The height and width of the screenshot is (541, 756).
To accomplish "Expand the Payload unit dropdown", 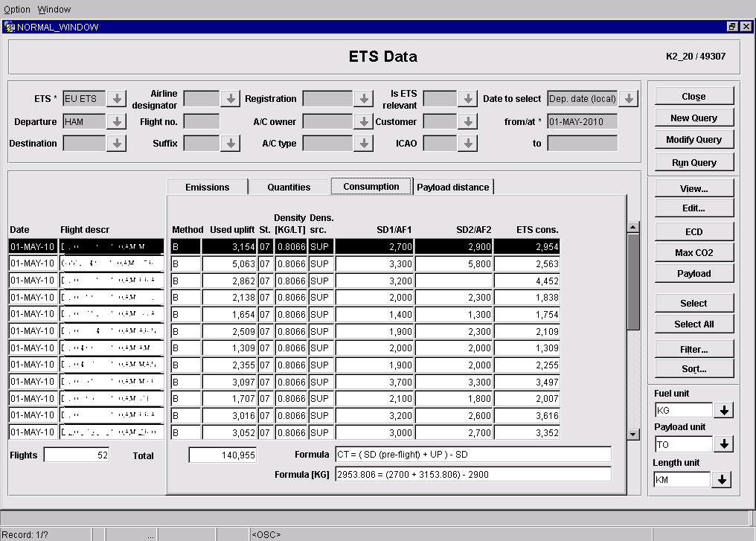I will [723, 444].
